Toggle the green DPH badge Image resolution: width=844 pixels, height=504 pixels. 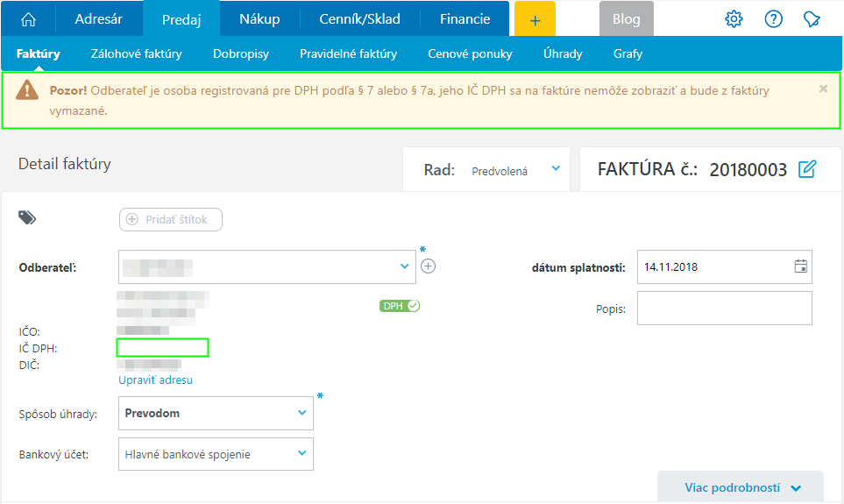[x=400, y=306]
